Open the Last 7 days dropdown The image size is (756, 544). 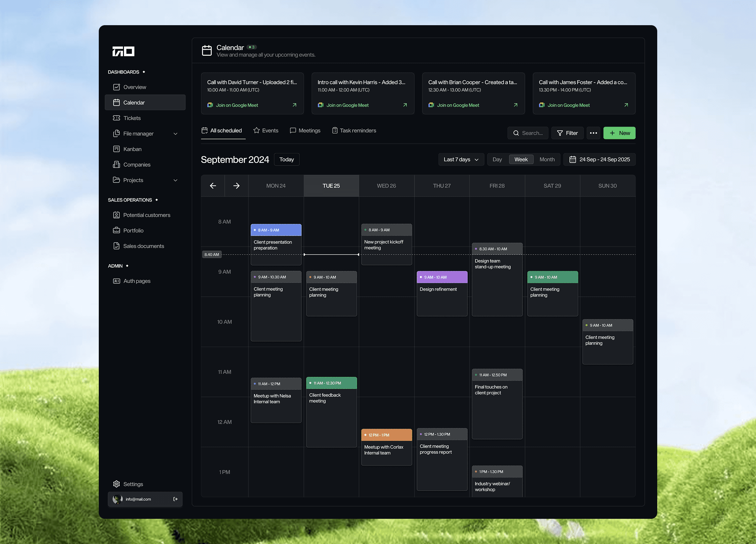[x=461, y=159]
